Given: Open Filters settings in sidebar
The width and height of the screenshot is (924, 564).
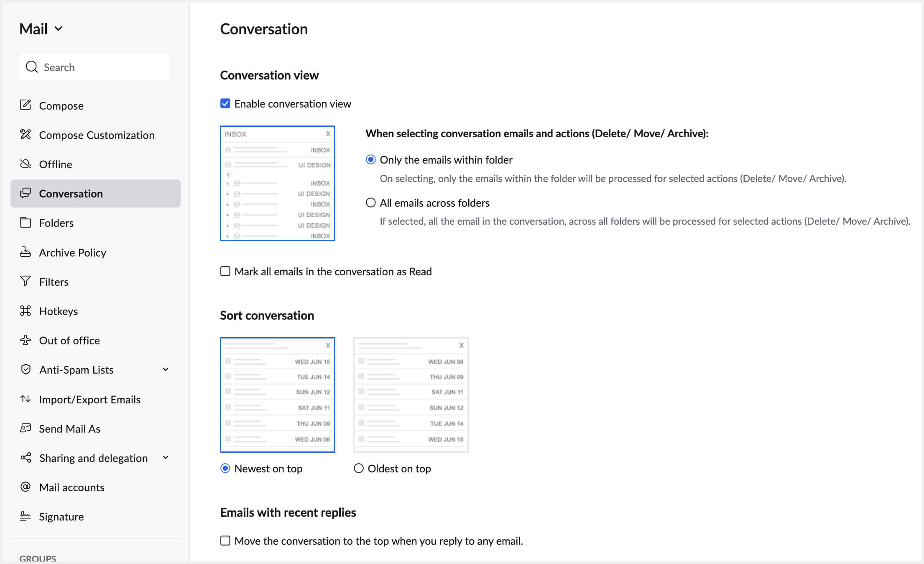Looking at the screenshot, I should tap(53, 282).
